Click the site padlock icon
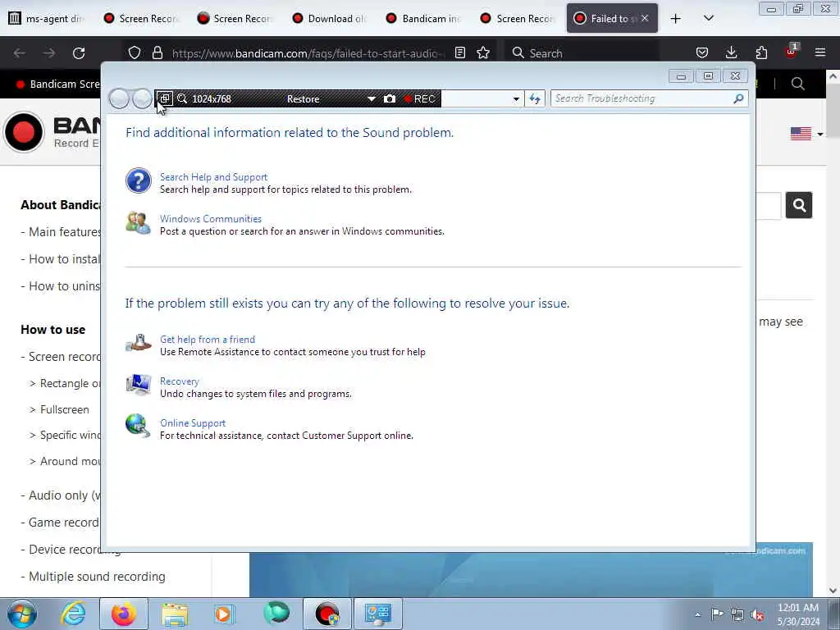This screenshot has width=840, height=630. click(x=157, y=53)
